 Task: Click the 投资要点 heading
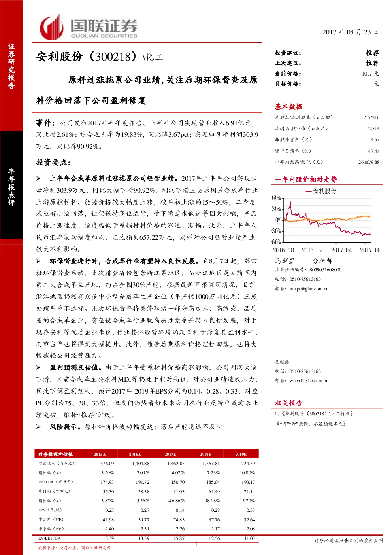53,163
